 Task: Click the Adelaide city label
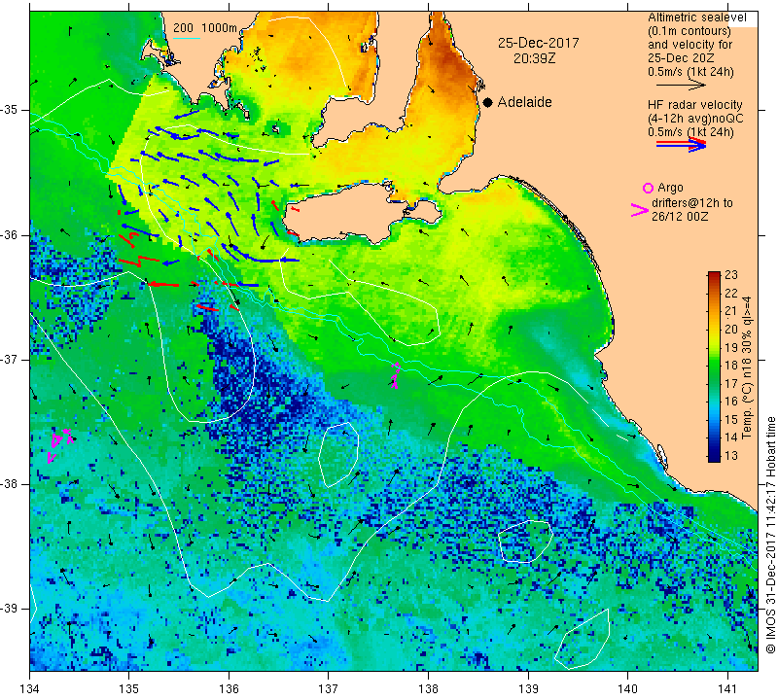click(524, 102)
